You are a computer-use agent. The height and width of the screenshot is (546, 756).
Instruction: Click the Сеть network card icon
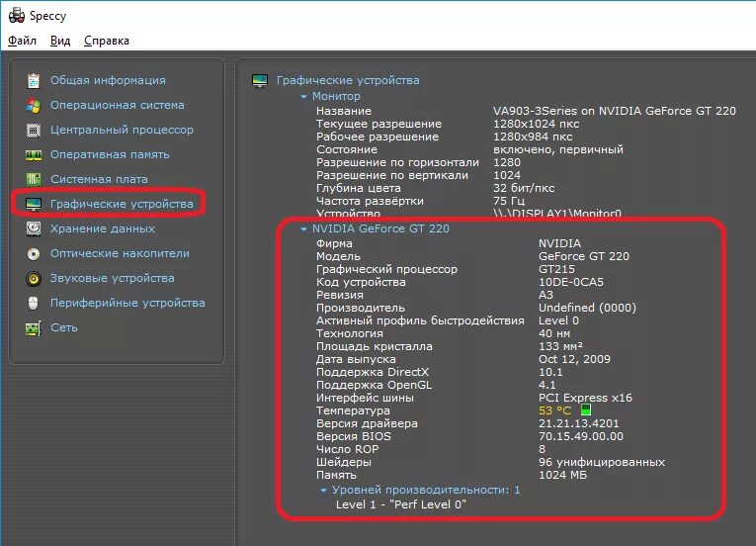(34, 328)
